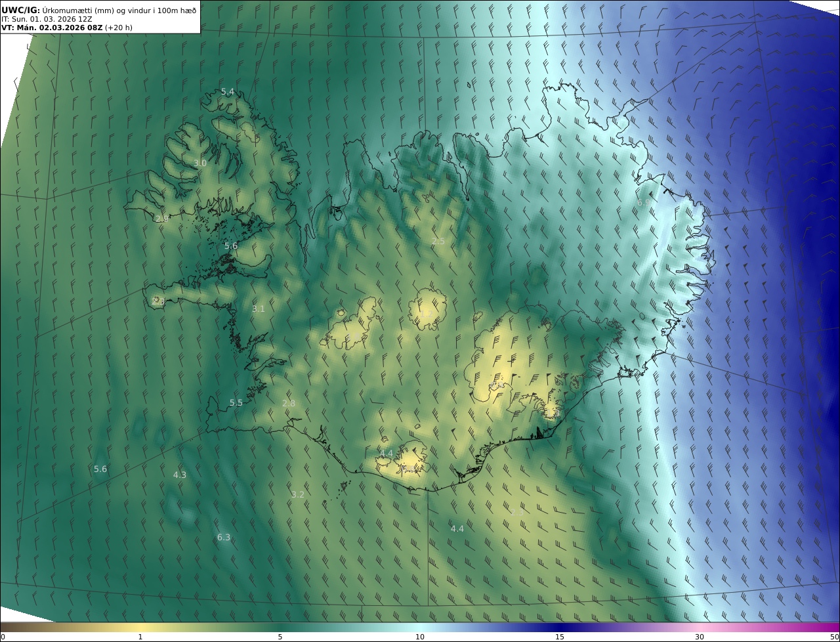
Task: Click the 2.9 value label on the map
Action: click(x=162, y=219)
